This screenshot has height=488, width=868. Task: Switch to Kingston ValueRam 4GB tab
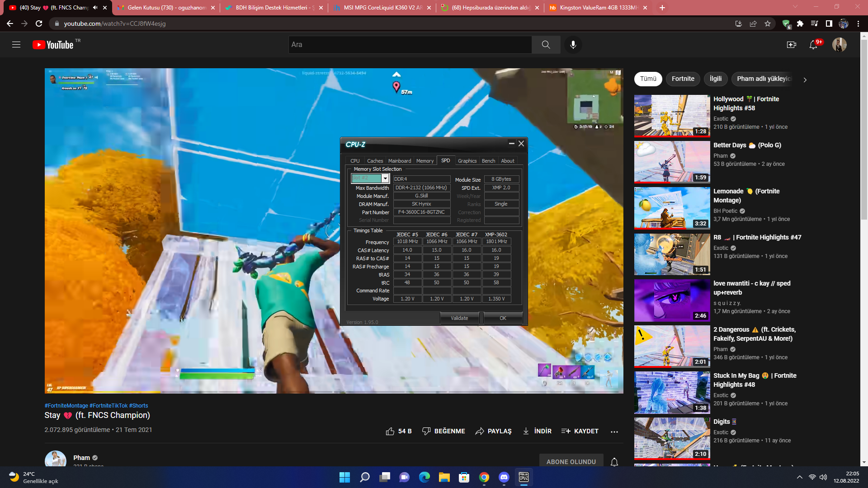coord(598,8)
